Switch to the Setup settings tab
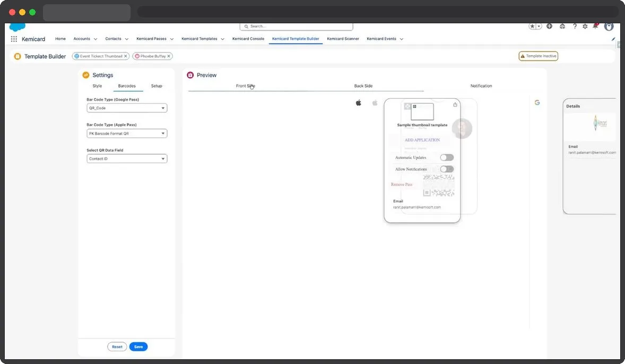This screenshot has width=625, height=364. pos(157,86)
